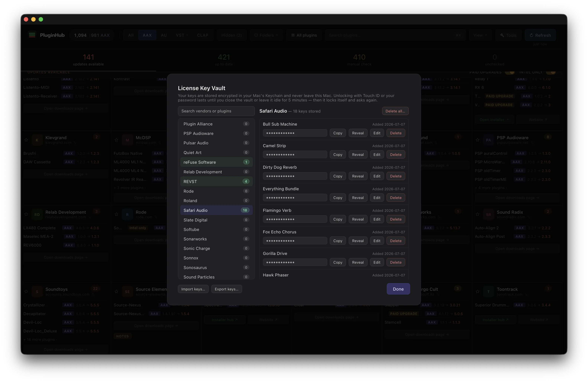The height and width of the screenshot is (382, 588).
Task: Open Tools with the wrench button
Action: point(508,35)
